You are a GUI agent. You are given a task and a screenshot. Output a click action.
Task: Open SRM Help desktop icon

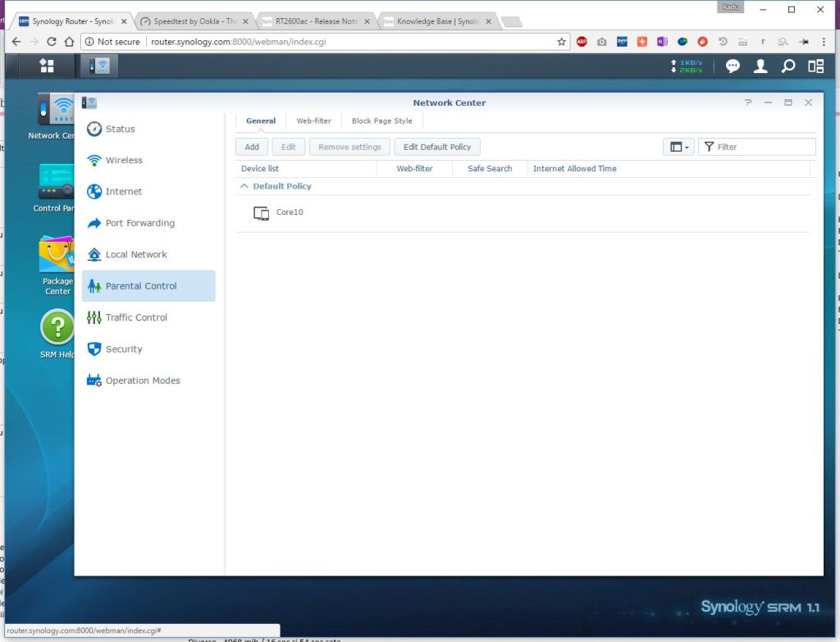pyautogui.click(x=57, y=334)
